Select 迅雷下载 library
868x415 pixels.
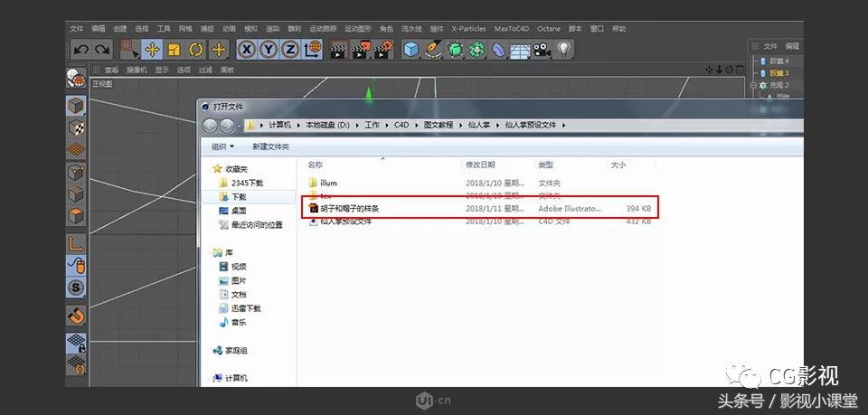[246, 308]
